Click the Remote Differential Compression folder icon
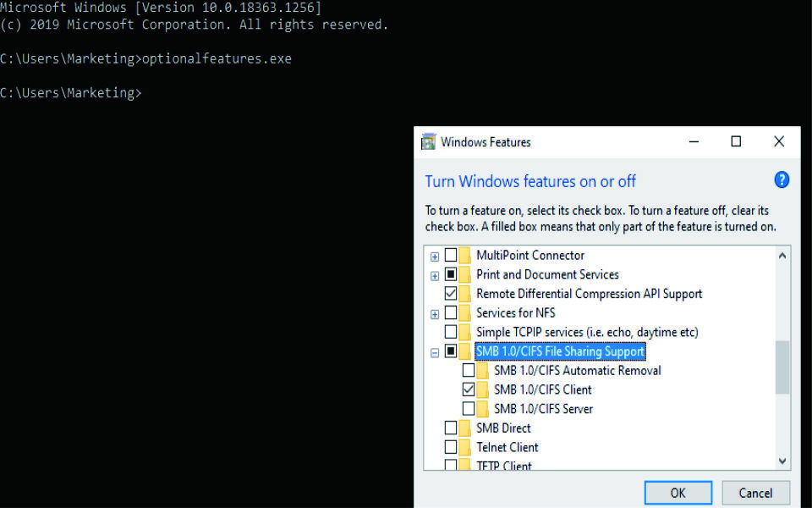Screen dimensions: 812x508 click(465, 294)
